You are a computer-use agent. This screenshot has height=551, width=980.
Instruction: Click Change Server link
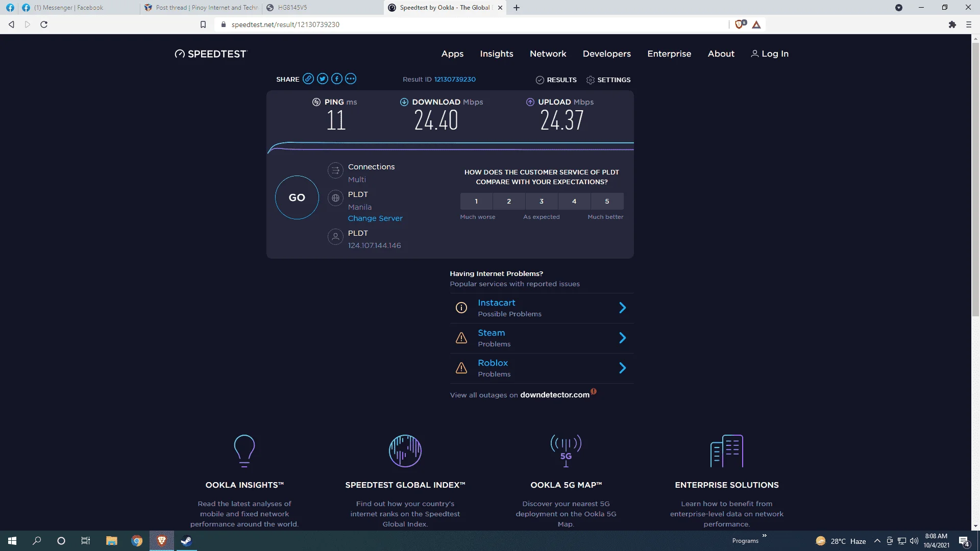click(x=375, y=218)
